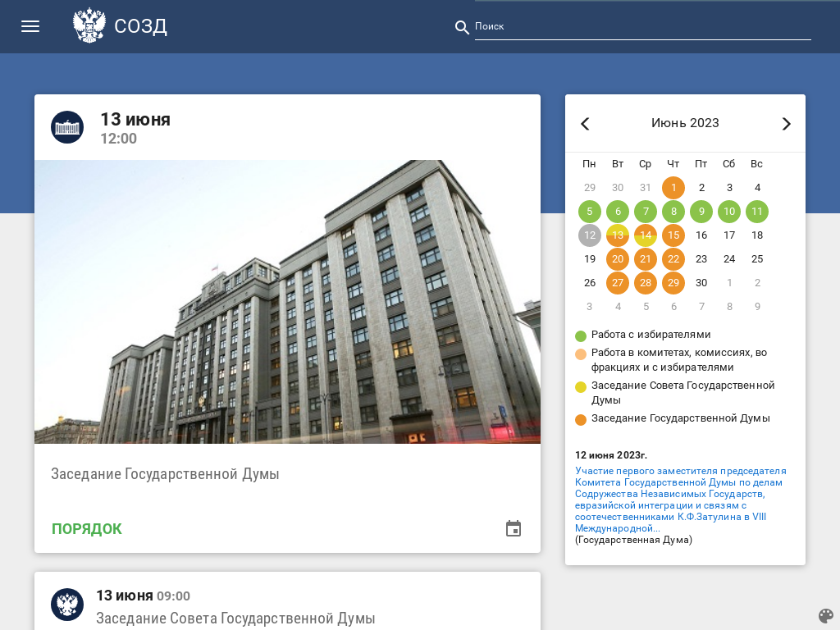
Task: Click the СОЗД site title
Action: (x=141, y=26)
